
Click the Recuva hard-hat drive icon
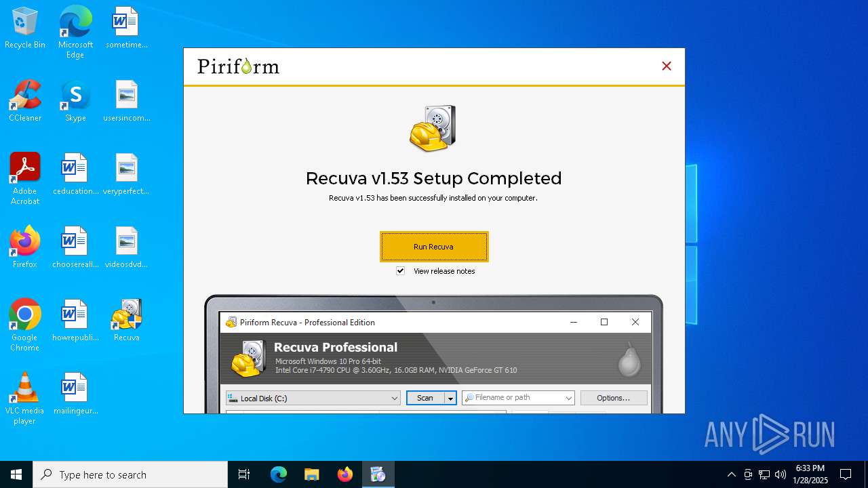(433, 128)
